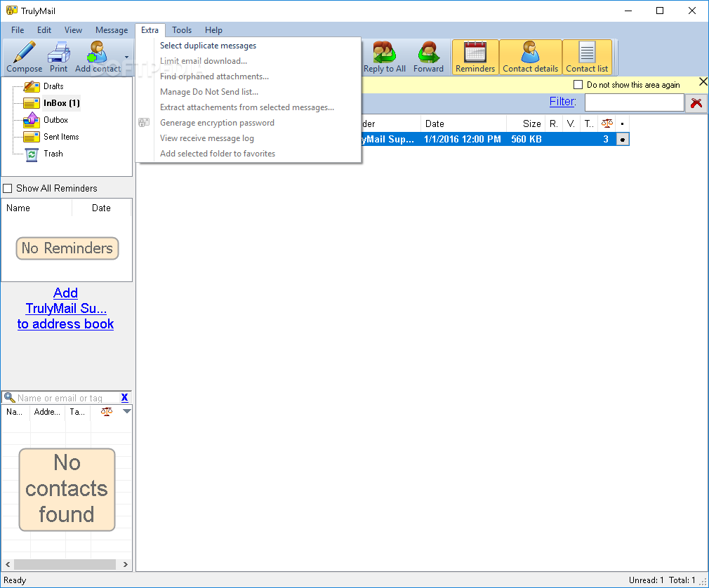Click the Add contact icon
709x588 pixels.
(x=98, y=51)
